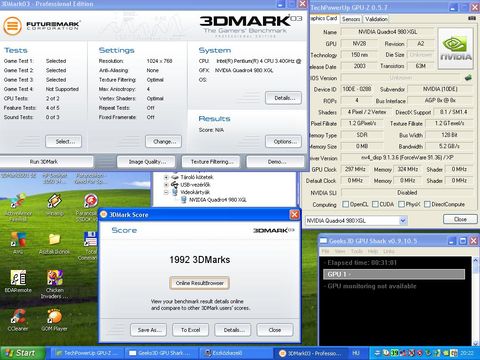This screenshot has width=480, height=360.
Task: Open Image Quality settings
Action: [146, 162]
